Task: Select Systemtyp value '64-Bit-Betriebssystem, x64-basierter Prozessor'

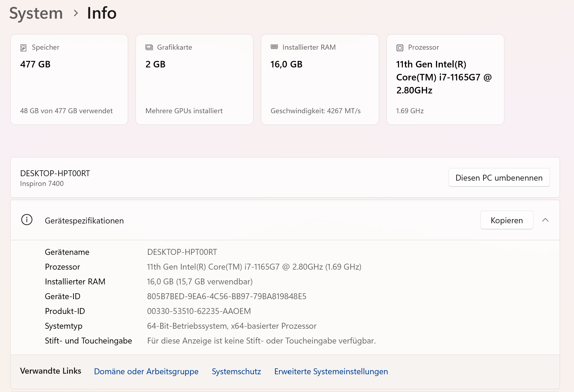Action: click(232, 326)
